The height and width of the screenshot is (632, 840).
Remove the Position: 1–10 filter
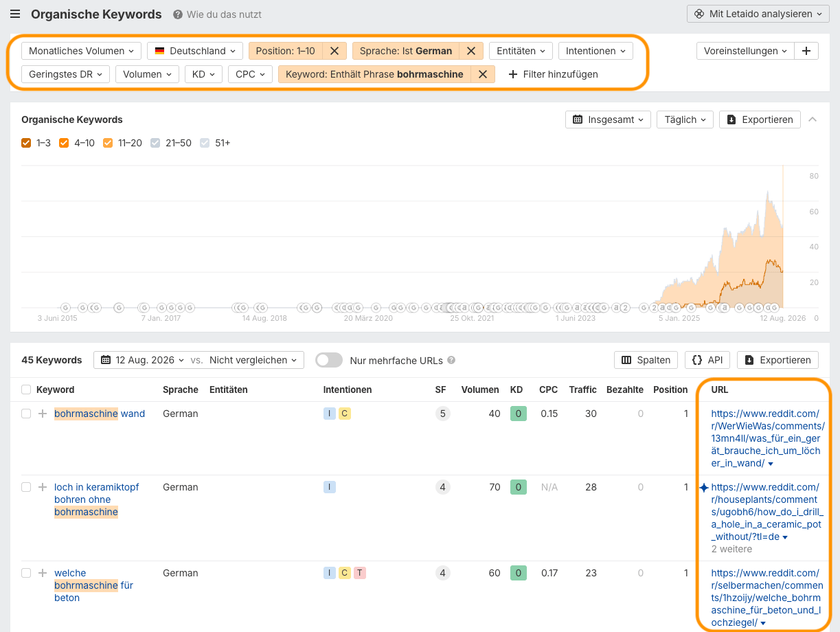click(334, 51)
